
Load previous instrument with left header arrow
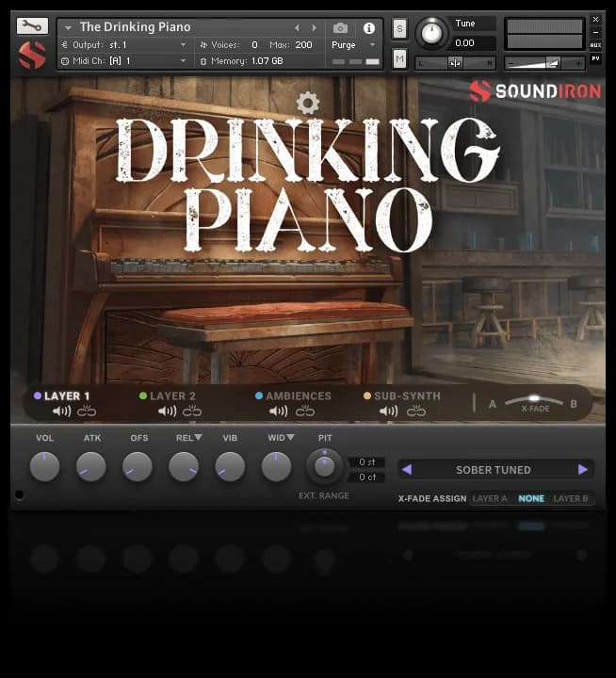point(297,28)
